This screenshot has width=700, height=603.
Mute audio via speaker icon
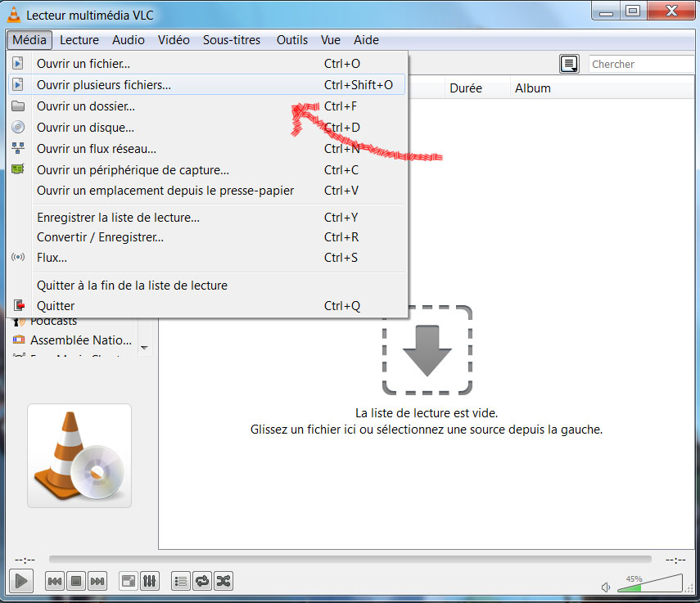[x=606, y=587]
